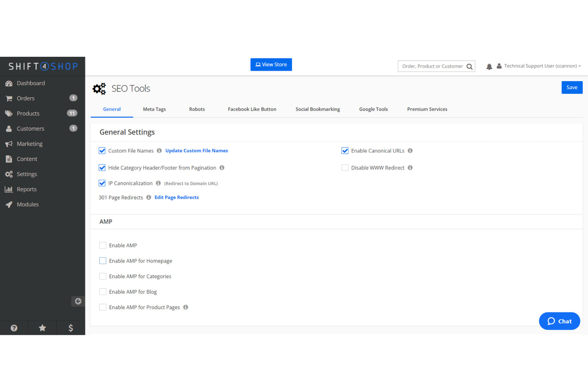Select Orders in the sidebar
The width and height of the screenshot is (588, 392).
coord(25,98)
